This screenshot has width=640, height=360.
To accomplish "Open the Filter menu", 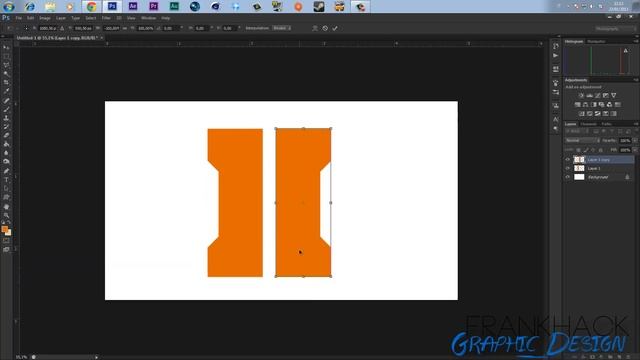I will [106, 18].
